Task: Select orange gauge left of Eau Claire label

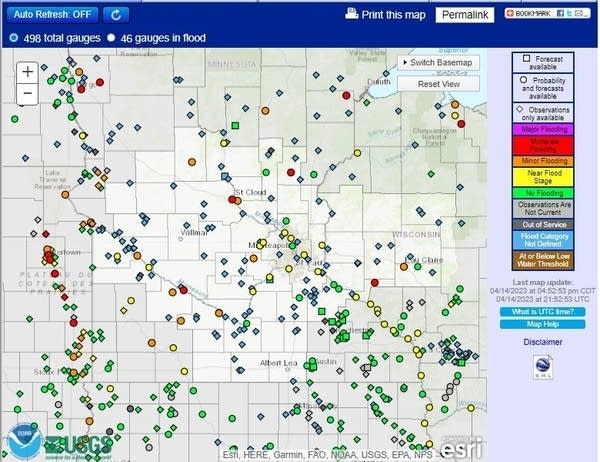Action: (x=404, y=267)
